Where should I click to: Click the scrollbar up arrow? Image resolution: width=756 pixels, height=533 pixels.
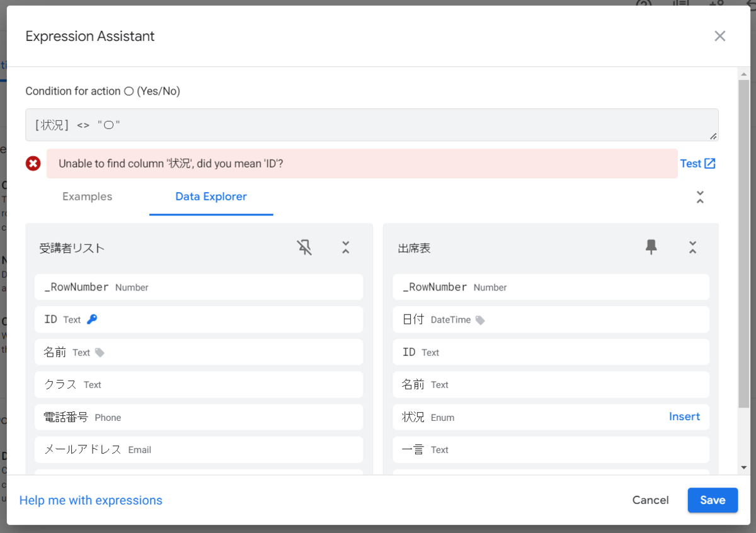[744, 74]
